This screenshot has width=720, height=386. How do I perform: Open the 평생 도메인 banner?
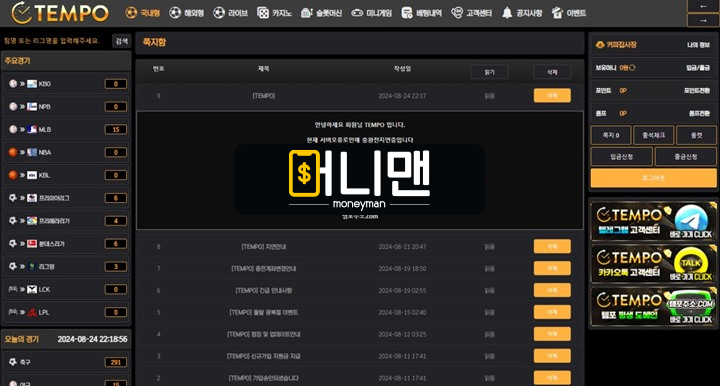click(x=653, y=307)
